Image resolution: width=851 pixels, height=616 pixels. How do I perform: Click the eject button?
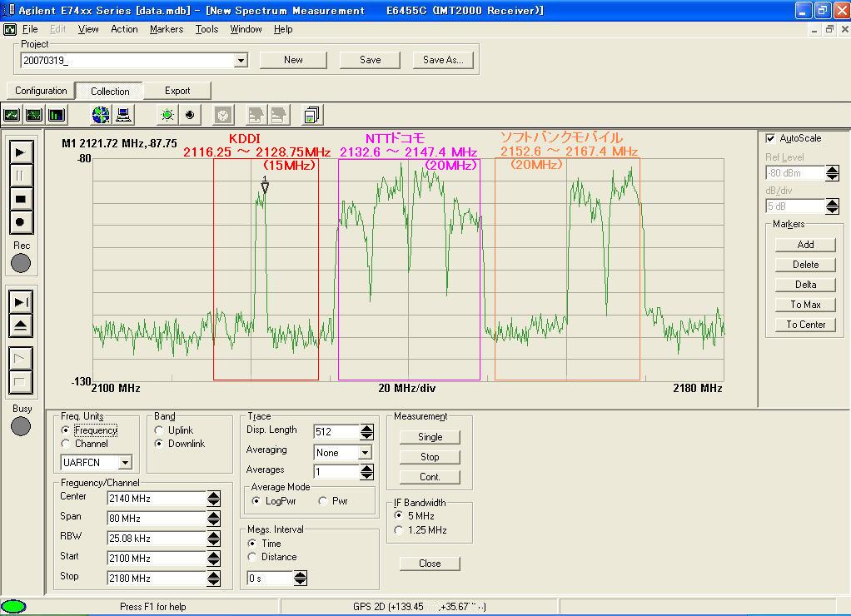[x=21, y=325]
